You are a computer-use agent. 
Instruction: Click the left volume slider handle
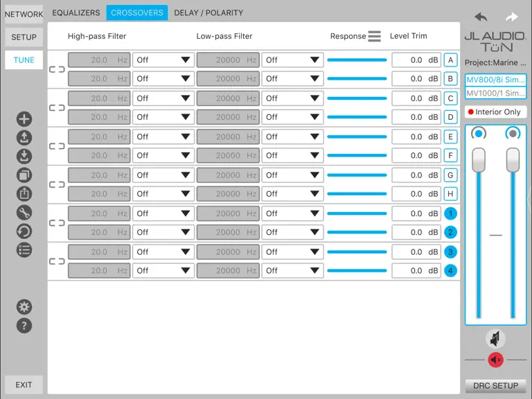coord(479,160)
